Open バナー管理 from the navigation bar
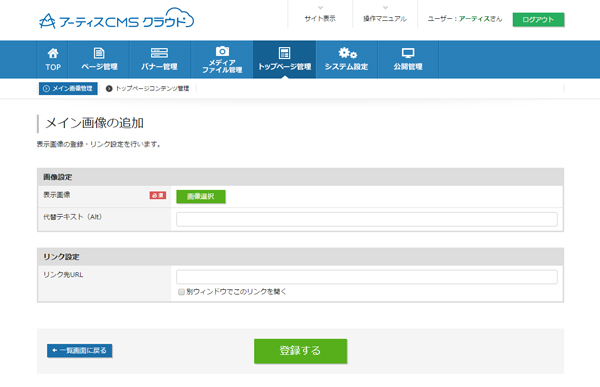The image size is (600, 387). (x=159, y=60)
